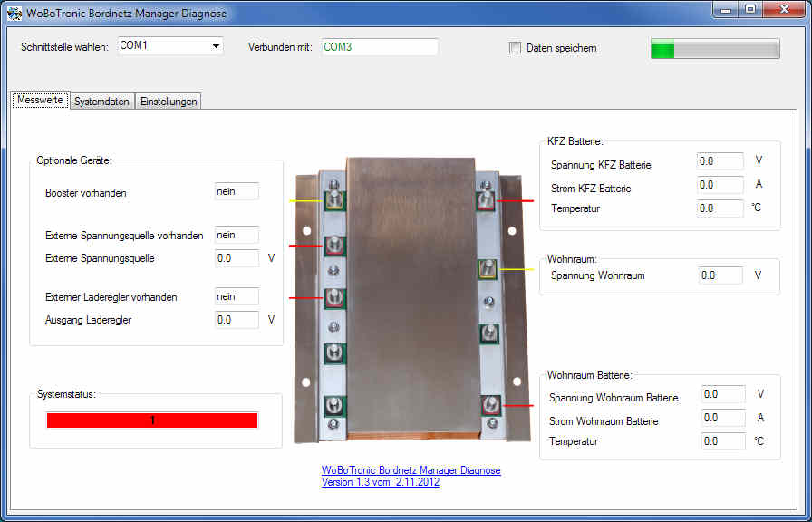Click the Verbunden mit COM3 field
The width and height of the screenshot is (812, 522).
(378, 47)
